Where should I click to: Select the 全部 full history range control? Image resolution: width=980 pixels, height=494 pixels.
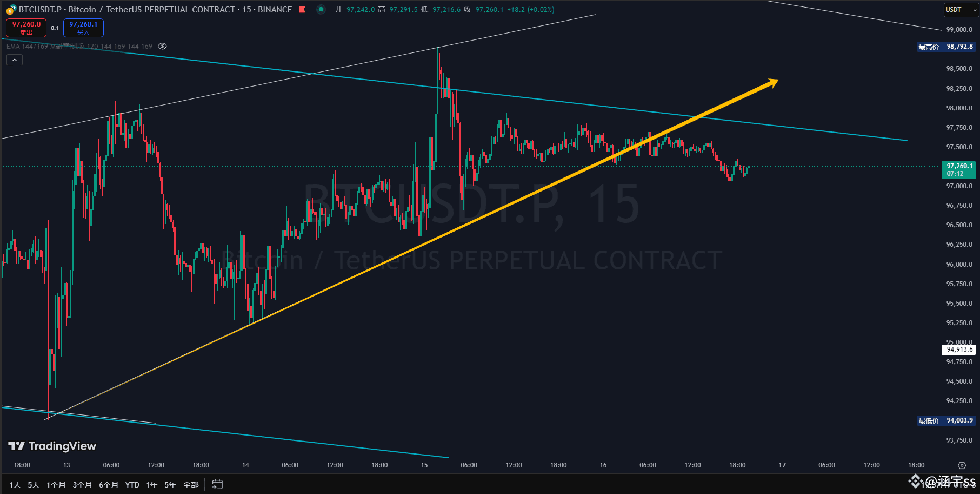(x=190, y=485)
